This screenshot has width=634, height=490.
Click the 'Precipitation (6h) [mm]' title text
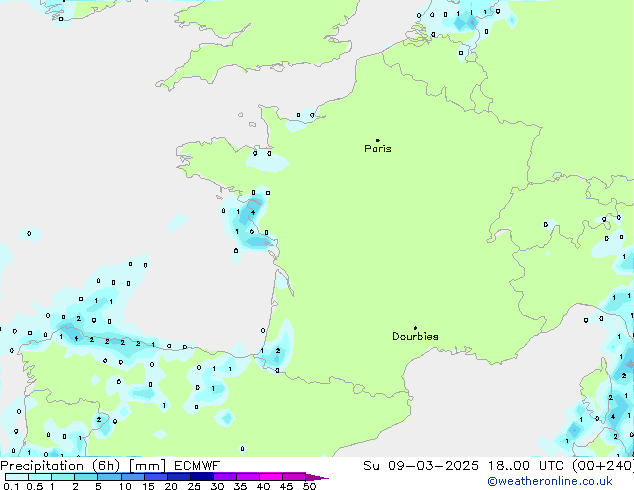click(x=83, y=466)
